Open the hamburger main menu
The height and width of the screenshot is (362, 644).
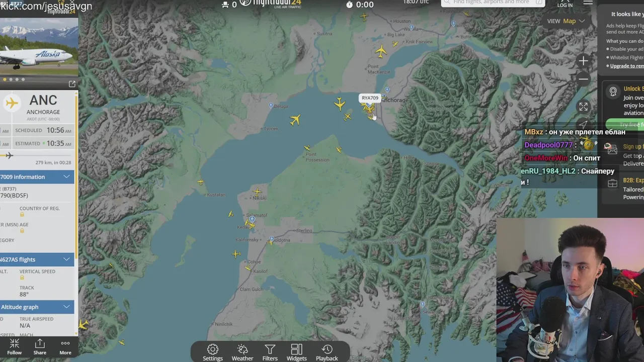(588, 3)
